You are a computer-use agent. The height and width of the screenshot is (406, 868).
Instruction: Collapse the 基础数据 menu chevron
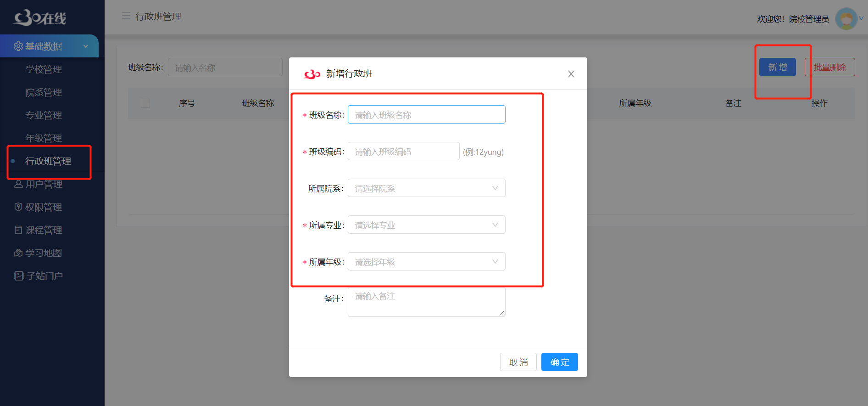pos(86,46)
